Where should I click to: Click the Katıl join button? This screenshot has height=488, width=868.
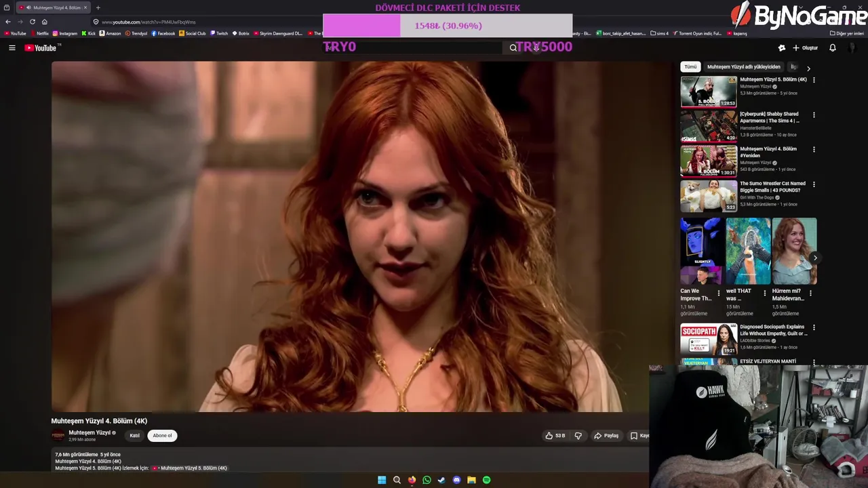coord(134,436)
